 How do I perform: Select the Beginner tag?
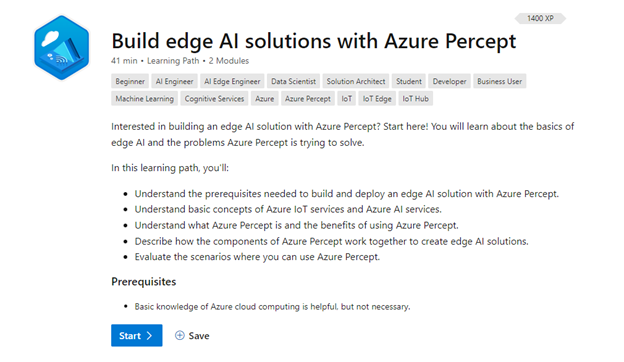[130, 81]
